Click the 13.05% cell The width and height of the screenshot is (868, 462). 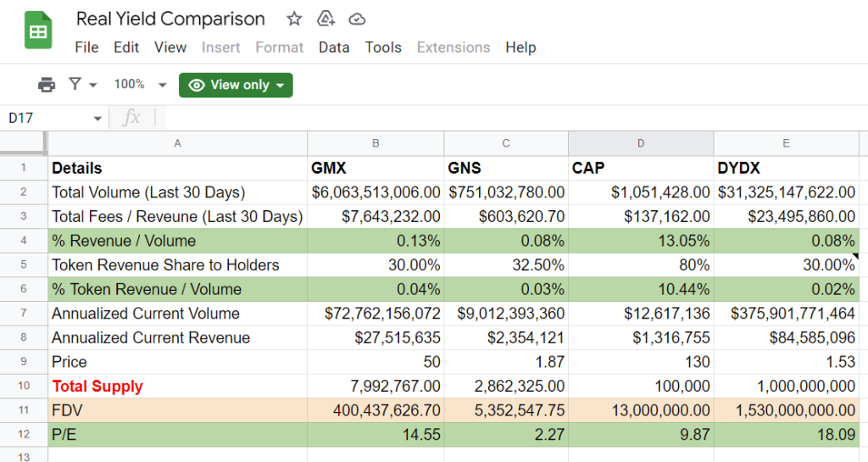pos(641,241)
